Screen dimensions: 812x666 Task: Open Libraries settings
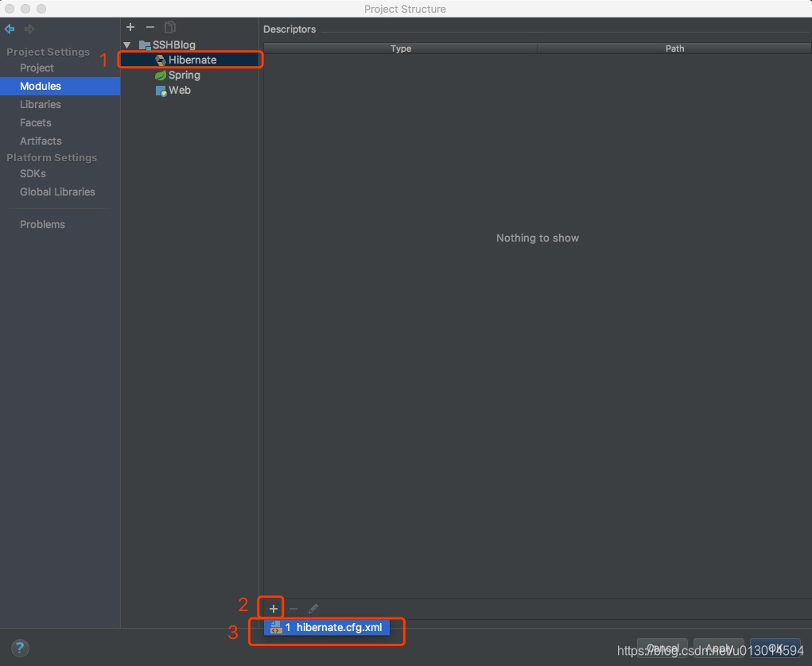[x=41, y=105]
